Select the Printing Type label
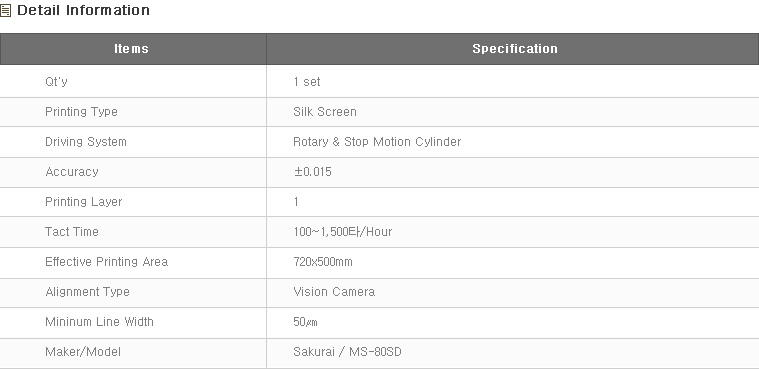 81,112
